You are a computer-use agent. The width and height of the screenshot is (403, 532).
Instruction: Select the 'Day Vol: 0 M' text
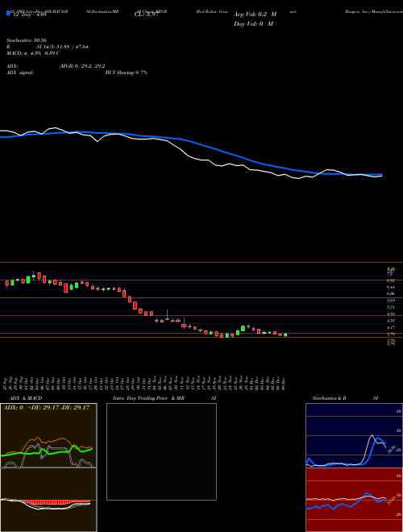[253, 24]
